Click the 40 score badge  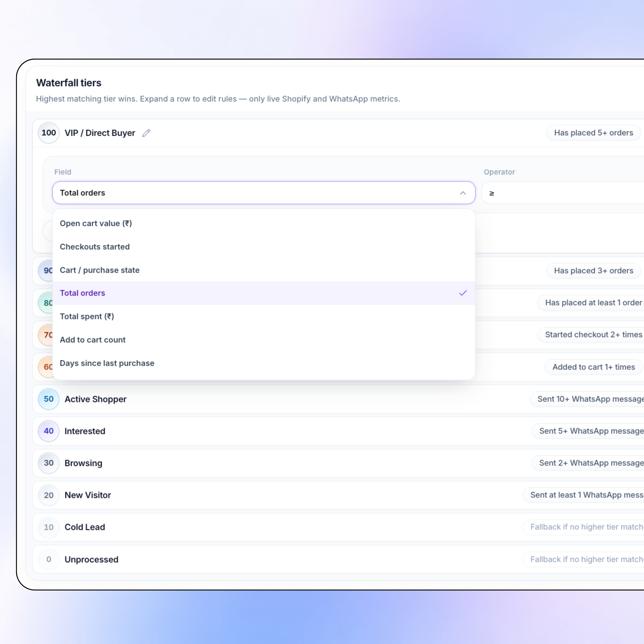[x=49, y=431]
